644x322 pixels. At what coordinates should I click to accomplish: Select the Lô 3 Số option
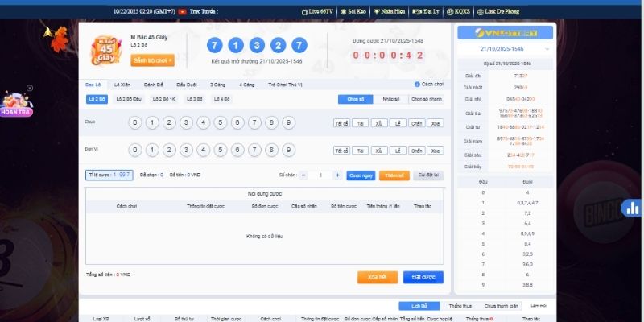click(195, 99)
